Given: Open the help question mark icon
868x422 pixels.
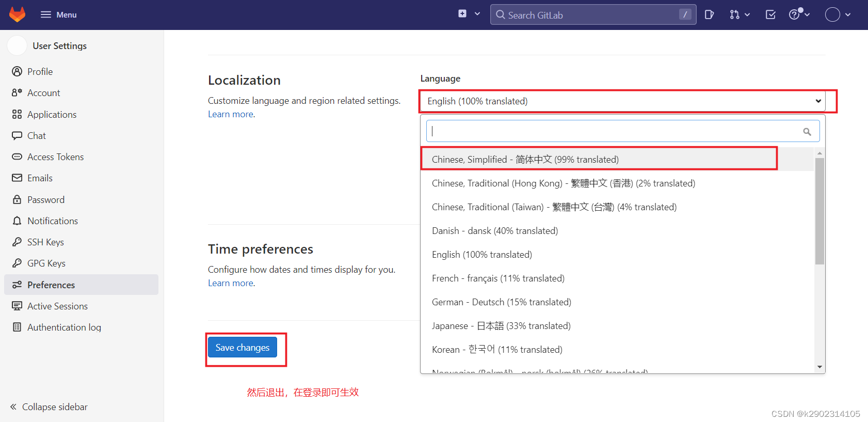Looking at the screenshot, I should tap(794, 14).
